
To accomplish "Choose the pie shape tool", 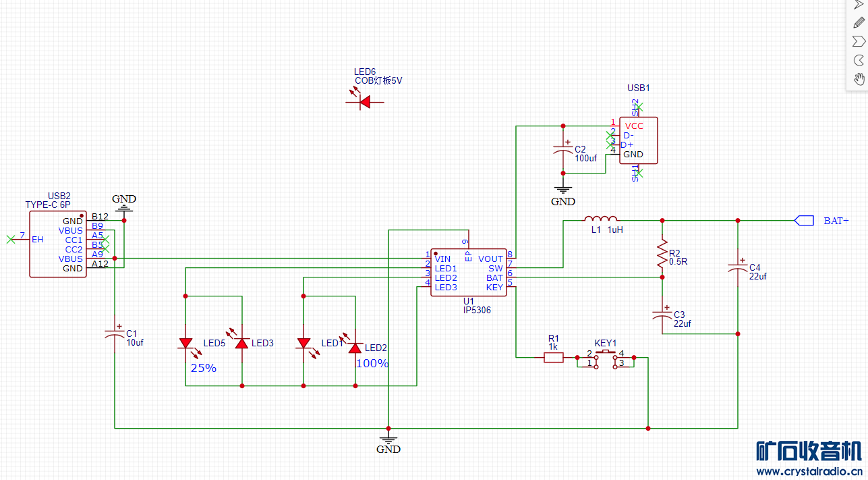I will (x=859, y=60).
